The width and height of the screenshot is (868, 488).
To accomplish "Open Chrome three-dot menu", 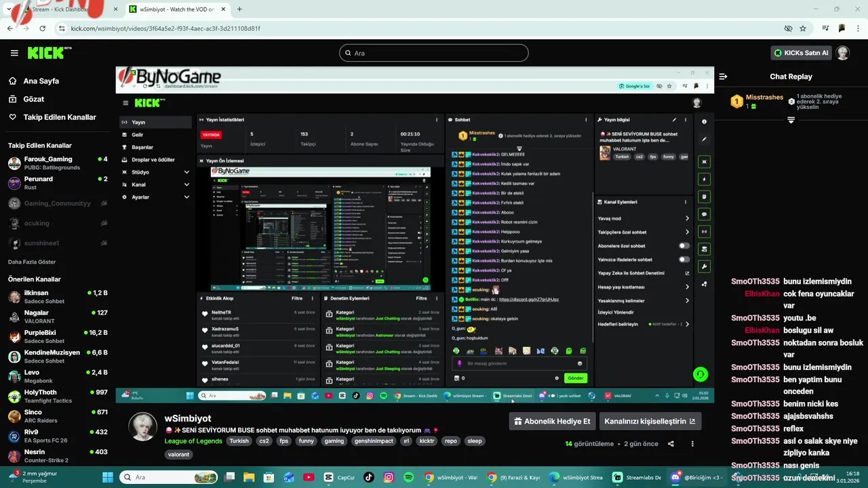I will click(x=858, y=28).
